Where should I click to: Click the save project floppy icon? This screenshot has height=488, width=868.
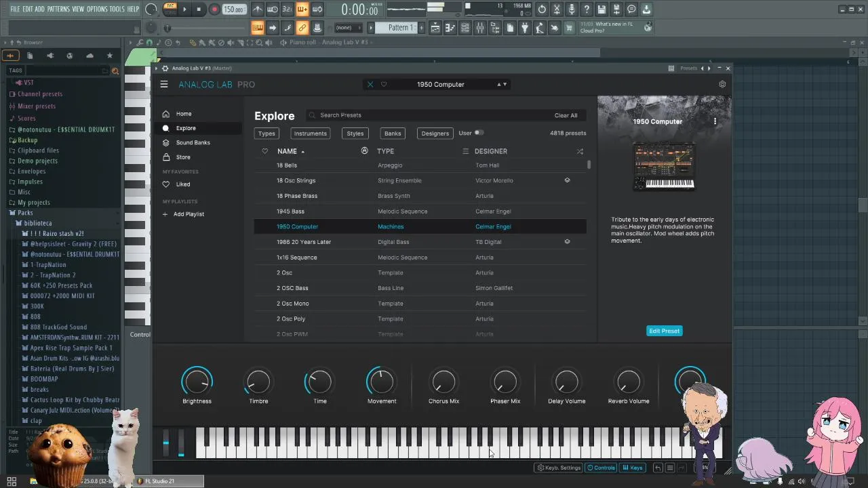click(601, 9)
